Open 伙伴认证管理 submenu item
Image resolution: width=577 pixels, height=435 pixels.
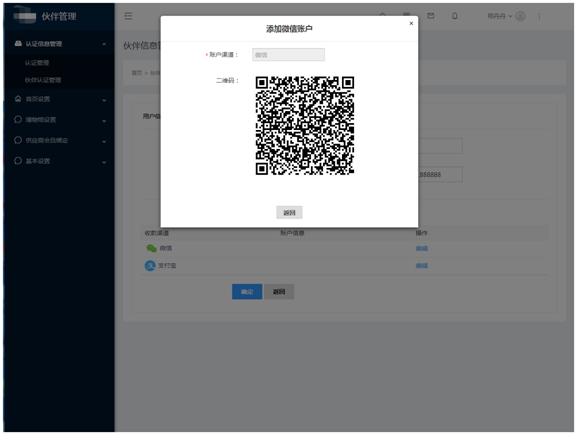point(43,80)
